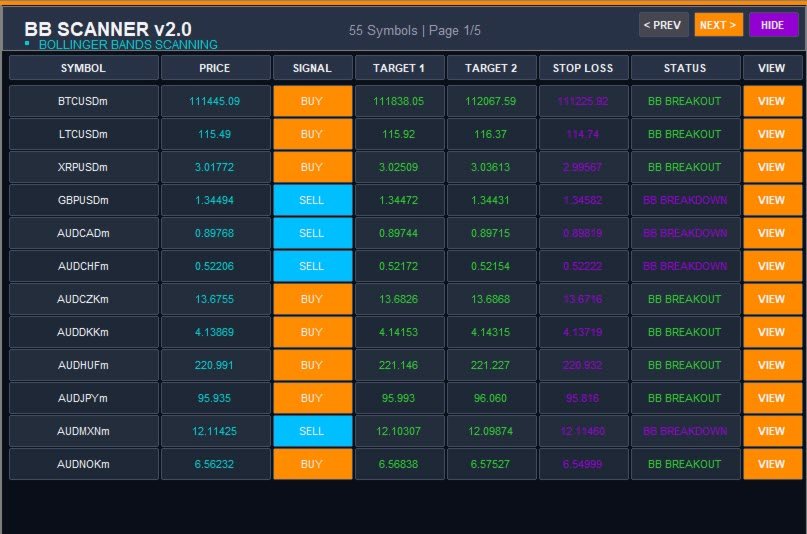Select BUY signal in AUDCZKm row
Image resolution: width=807 pixels, height=534 pixels.
[x=313, y=298]
